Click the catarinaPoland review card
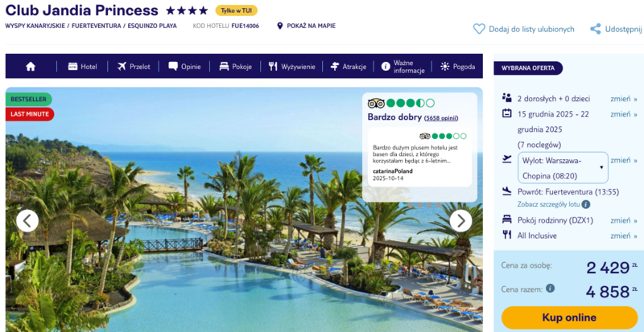The height and width of the screenshot is (332, 644). point(419,158)
